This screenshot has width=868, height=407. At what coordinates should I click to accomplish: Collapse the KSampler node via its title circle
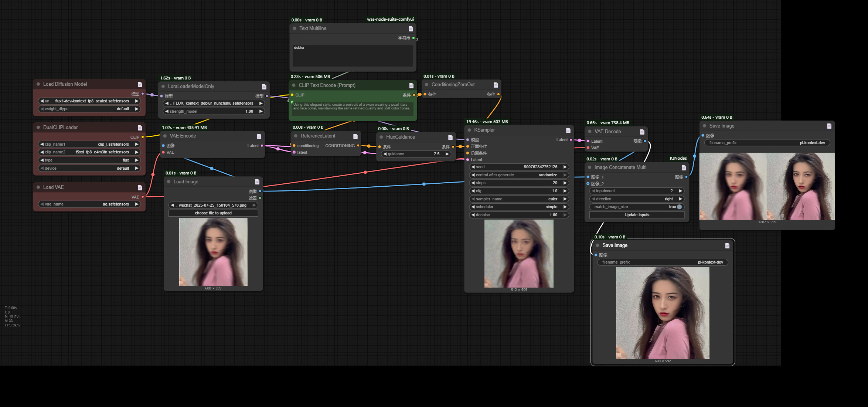(x=469, y=130)
